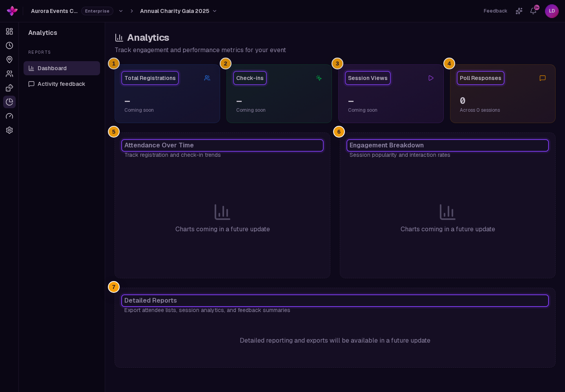Select the pie chart analytics rail icon
Image resolution: width=565 pixels, height=392 pixels.
coord(9,102)
